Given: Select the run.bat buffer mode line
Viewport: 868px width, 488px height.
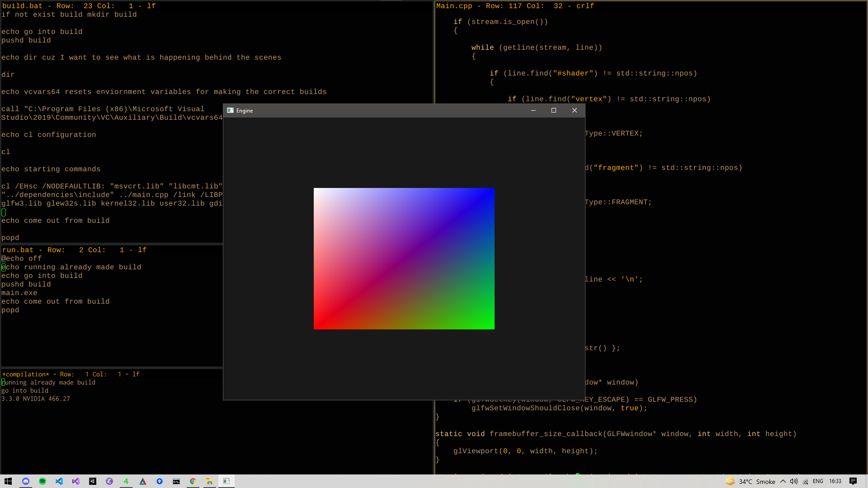Looking at the screenshot, I should 72,250.
